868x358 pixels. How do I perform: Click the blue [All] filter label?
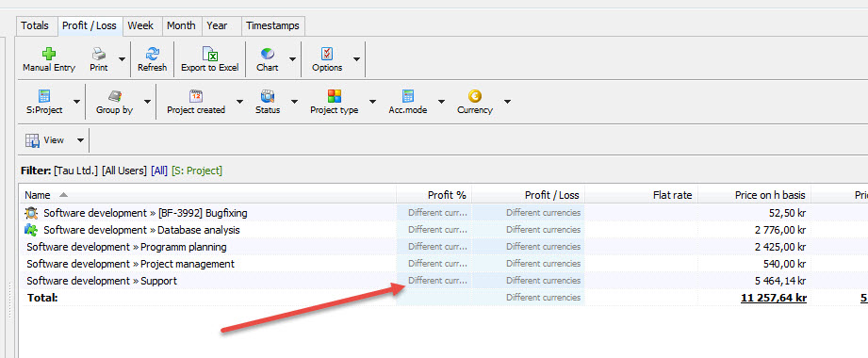159,171
